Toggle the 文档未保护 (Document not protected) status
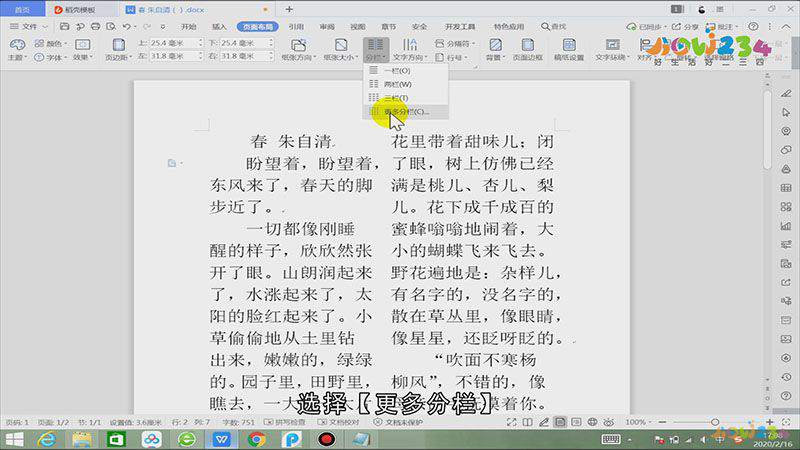The image size is (800, 450). pyautogui.click(x=398, y=422)
